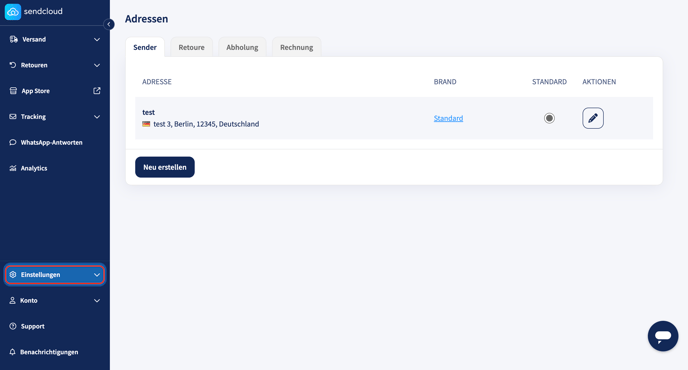Expand the Einstellungen menu chevron
This screenshot has height=370, width=688.
pos(97,275)
